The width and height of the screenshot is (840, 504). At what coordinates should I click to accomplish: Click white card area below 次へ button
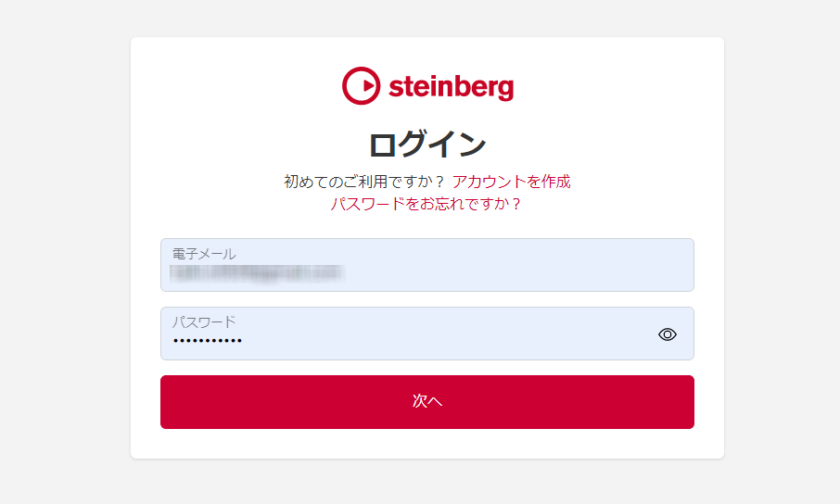[426, 444]
